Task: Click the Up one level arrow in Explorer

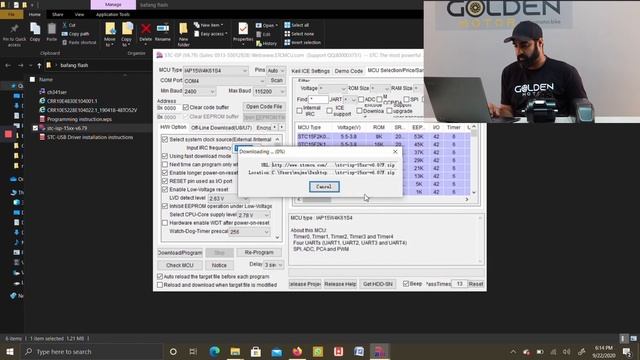Action: 39,65
